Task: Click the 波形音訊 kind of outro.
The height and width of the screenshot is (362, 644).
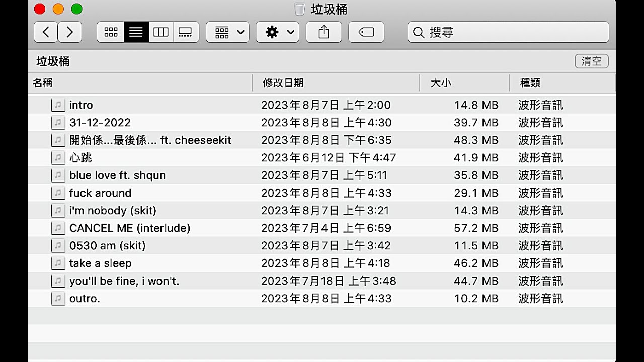Action: coord(541,299)
